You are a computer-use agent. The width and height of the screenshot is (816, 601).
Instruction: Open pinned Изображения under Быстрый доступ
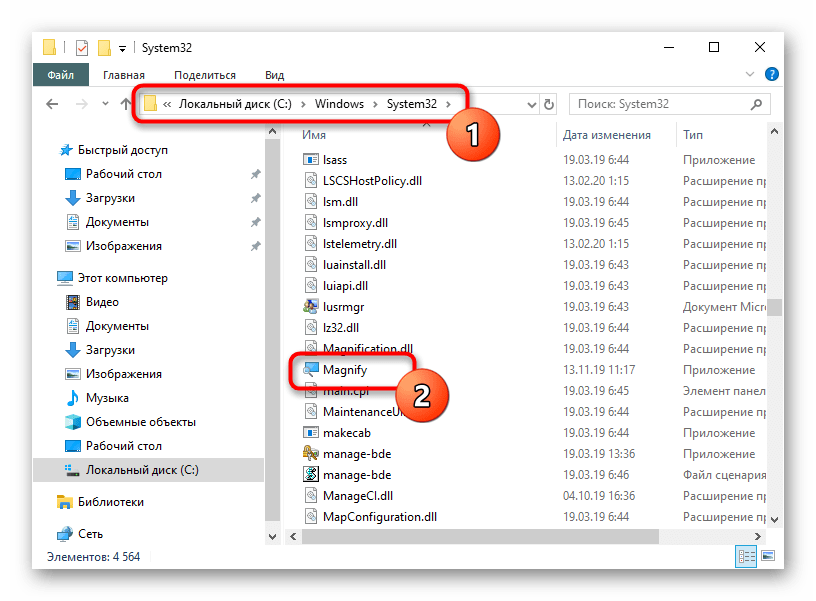124,246
